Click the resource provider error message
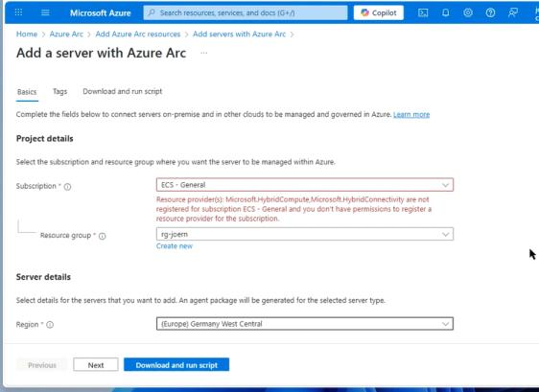 [293, 209]
